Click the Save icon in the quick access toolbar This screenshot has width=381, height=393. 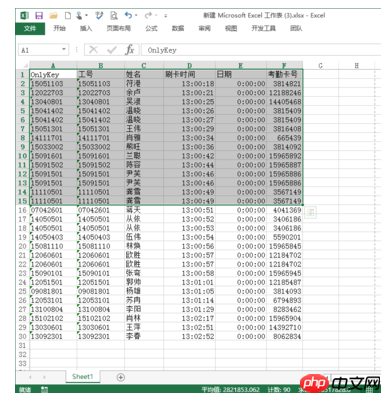pos(39,16)
